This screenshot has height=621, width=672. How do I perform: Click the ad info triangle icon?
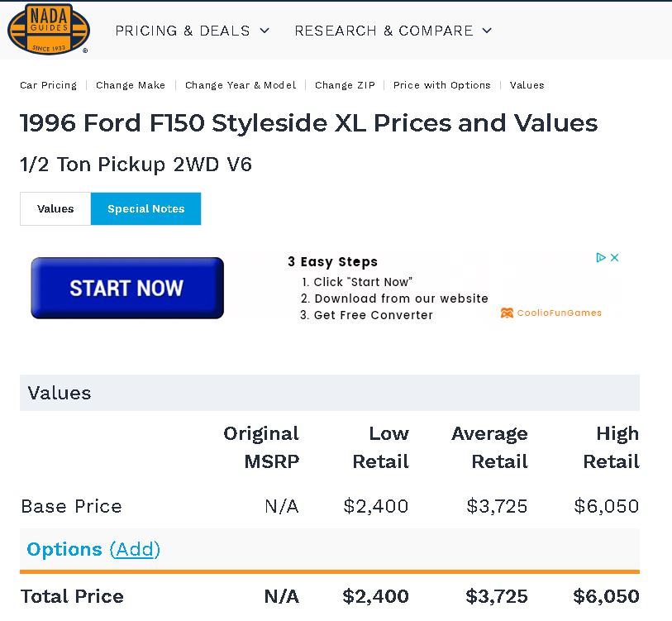tap(602, 257)
